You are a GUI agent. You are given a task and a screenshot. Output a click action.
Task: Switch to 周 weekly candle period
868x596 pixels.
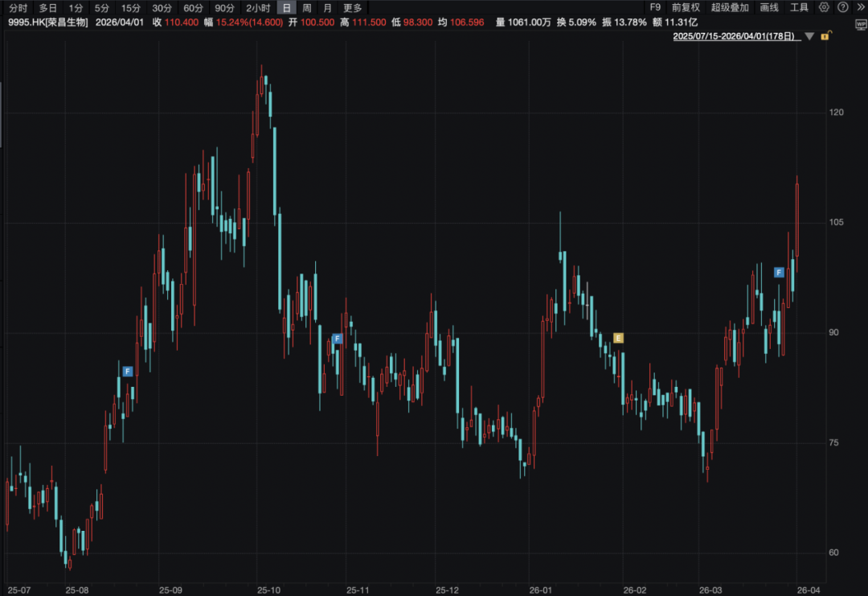pyautogui.click(x=306, y=8)
